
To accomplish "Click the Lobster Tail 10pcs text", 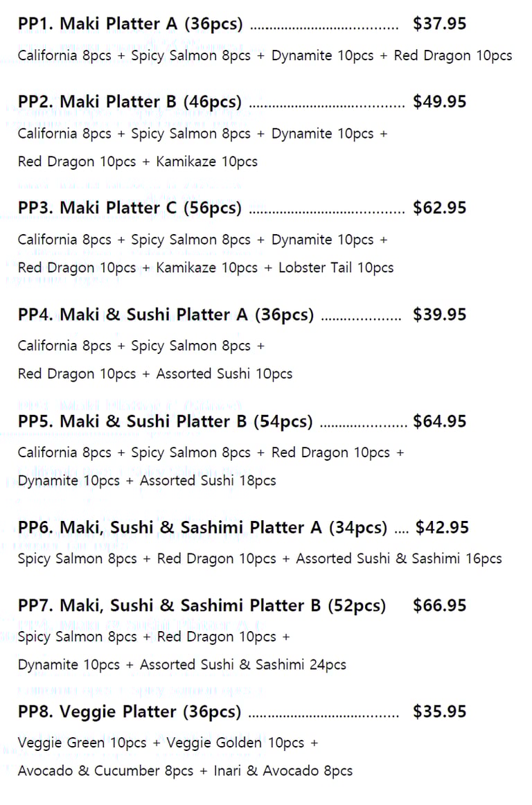I will coord(336,268).
